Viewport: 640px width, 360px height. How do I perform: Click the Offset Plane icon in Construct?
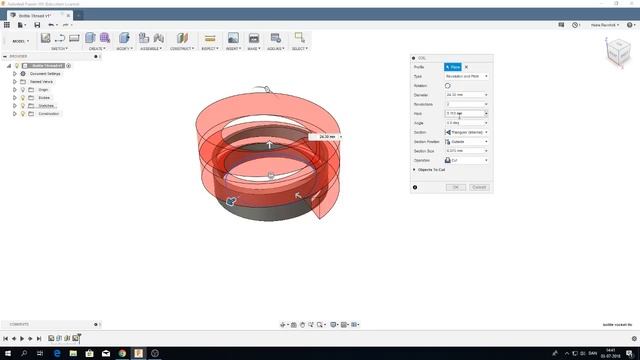pyautogui.click(x=182, y=38)
